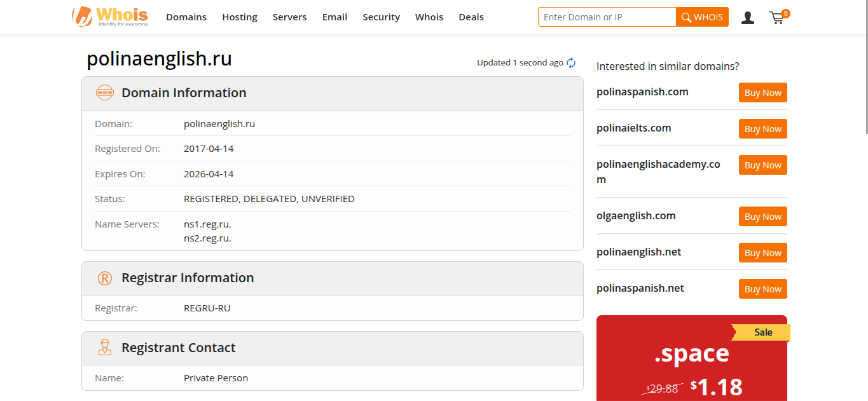Click the .space sale promotion banner

tap(691, 359)
